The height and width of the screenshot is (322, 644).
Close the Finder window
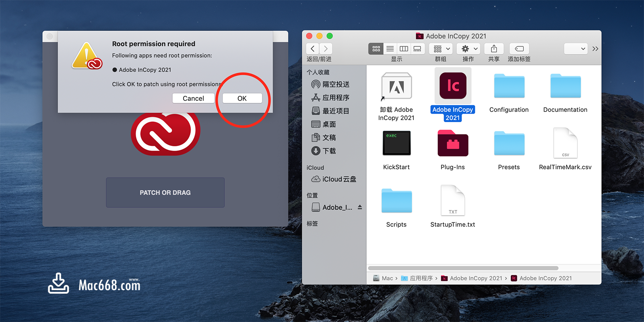click(309, 36)
